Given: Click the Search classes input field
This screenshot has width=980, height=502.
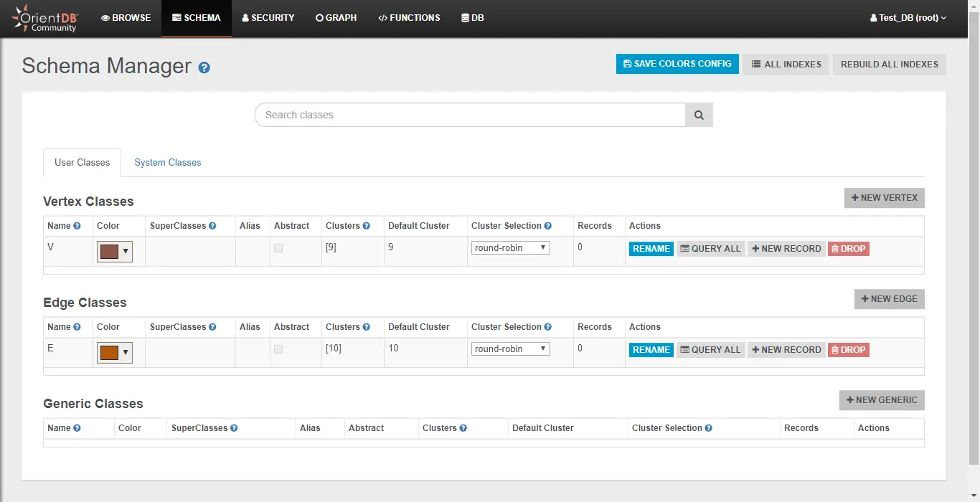Looking at the screenshot, I should (471, 115).
